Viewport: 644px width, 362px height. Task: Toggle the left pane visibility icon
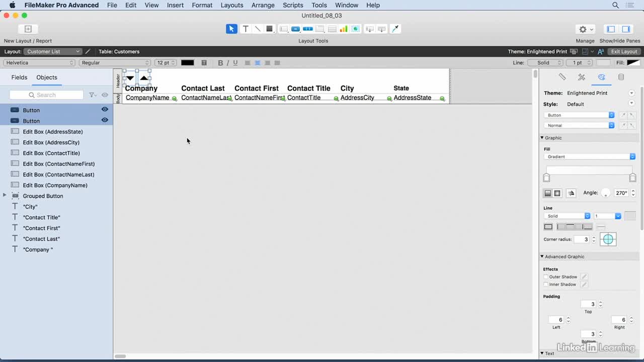[x=611, y=29]
